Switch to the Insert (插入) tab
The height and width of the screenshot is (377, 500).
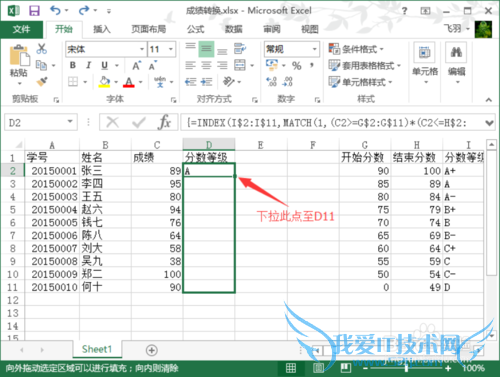pos(102,29)
